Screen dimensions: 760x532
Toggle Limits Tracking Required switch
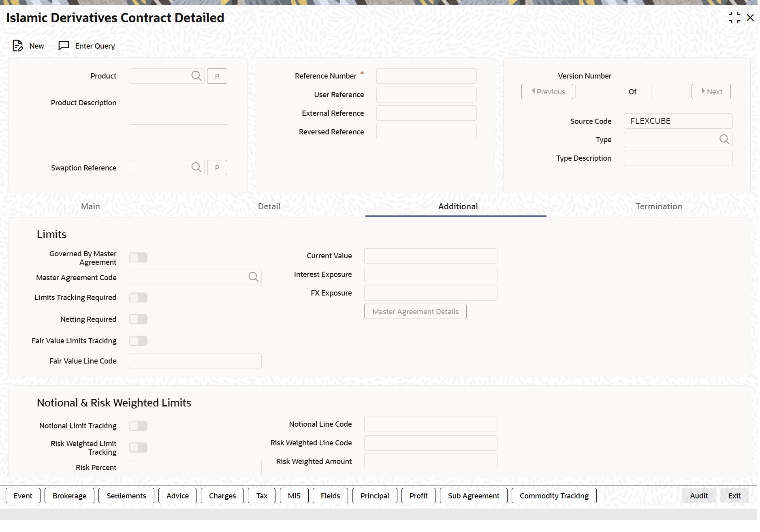click(x=138, y=298)
